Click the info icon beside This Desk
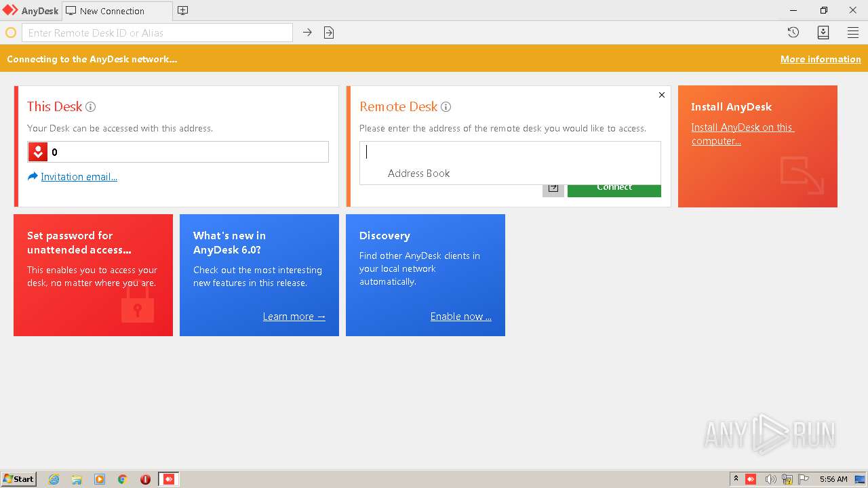 click(90, 107)
